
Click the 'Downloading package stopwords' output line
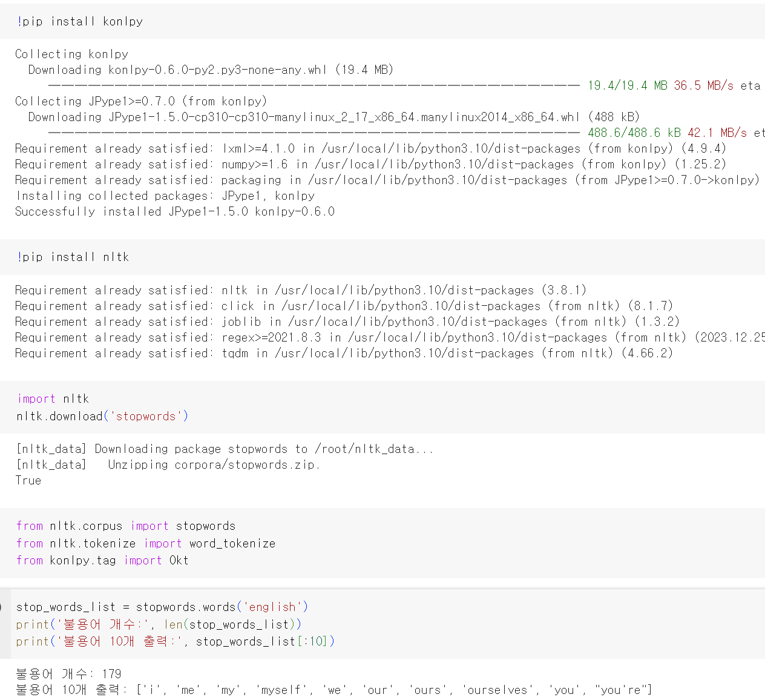(x=225, y=449)
